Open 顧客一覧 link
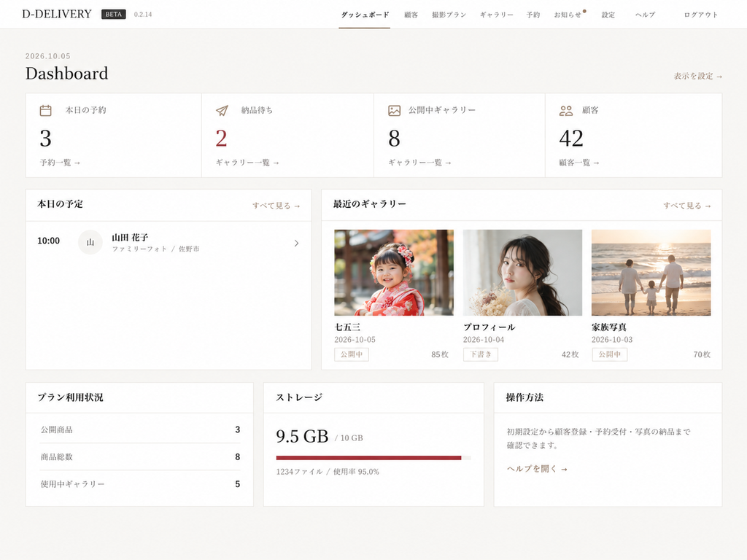 (579, 163)
